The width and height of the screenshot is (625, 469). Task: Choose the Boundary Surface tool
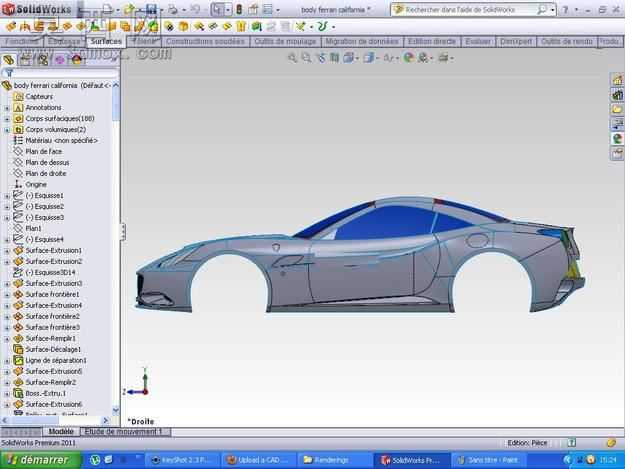tap(67, 27)
